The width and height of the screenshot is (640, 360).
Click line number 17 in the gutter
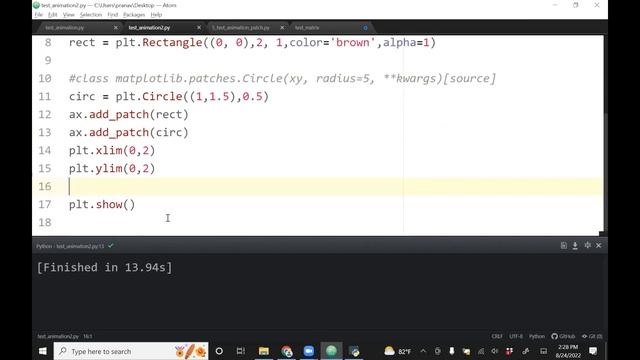pyautogui.click(x=44, y=204)
